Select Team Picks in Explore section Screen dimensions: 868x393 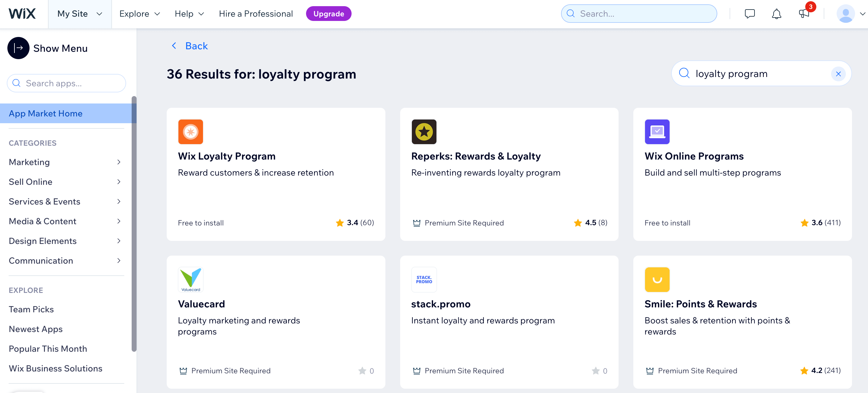tap(31, 309)
